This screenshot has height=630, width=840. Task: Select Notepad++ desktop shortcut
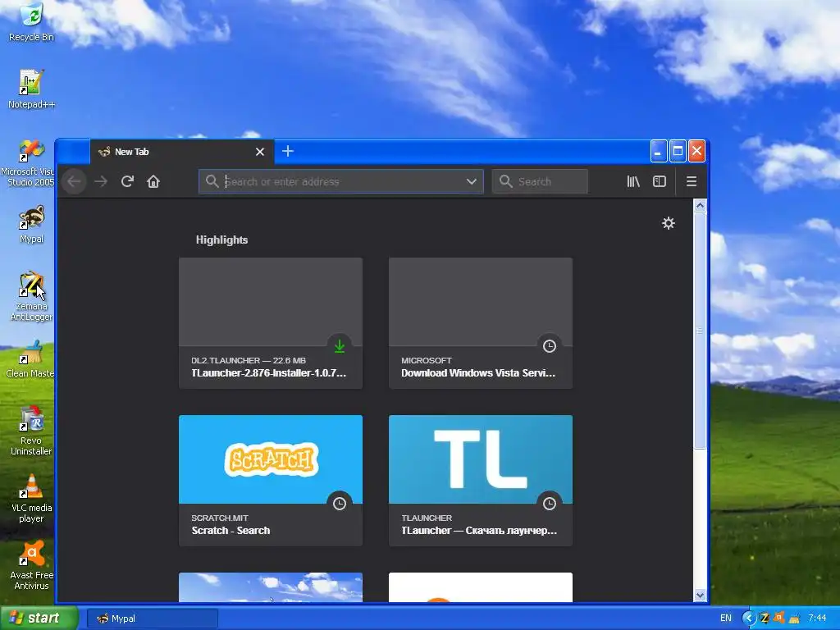32,89
